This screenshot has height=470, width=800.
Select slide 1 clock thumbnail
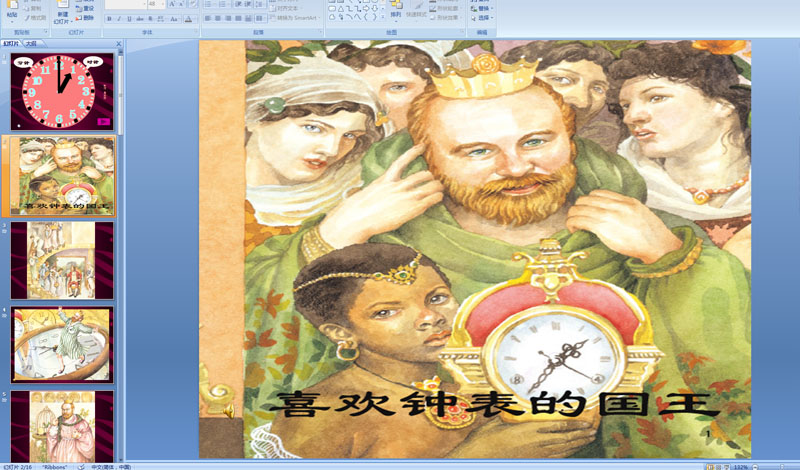(62, 92)
